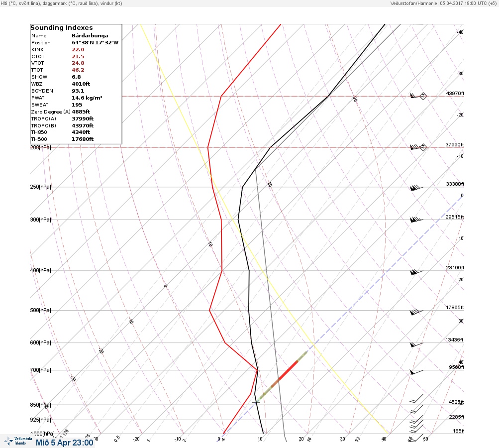Click the wind barb at 43970ft

click(415, 96)
